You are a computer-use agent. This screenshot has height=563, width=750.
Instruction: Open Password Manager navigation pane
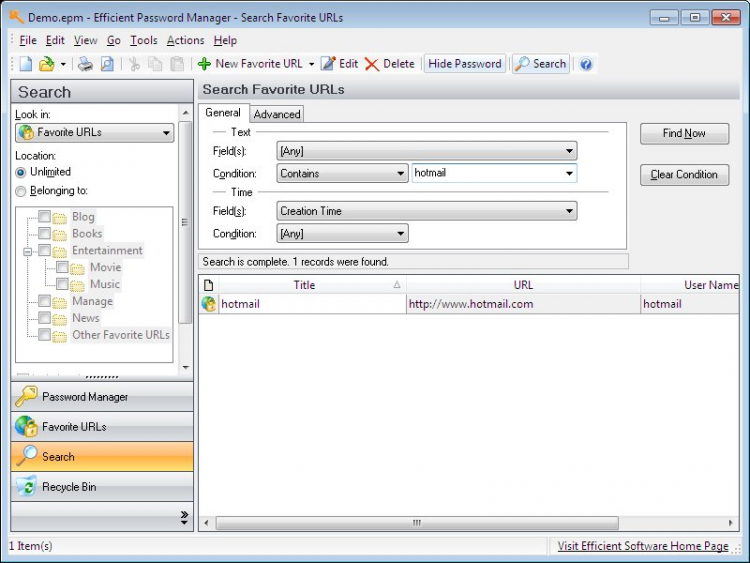click(x=102, y=397)
